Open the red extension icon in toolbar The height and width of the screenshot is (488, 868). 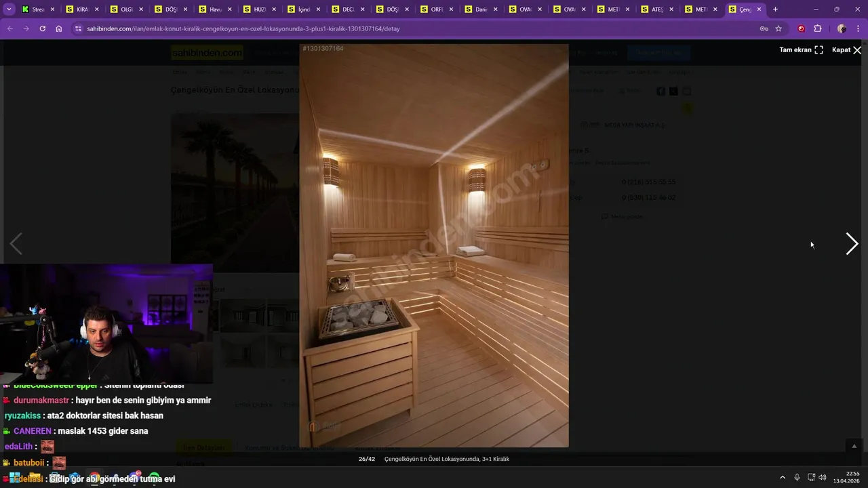tap(801, 28)
